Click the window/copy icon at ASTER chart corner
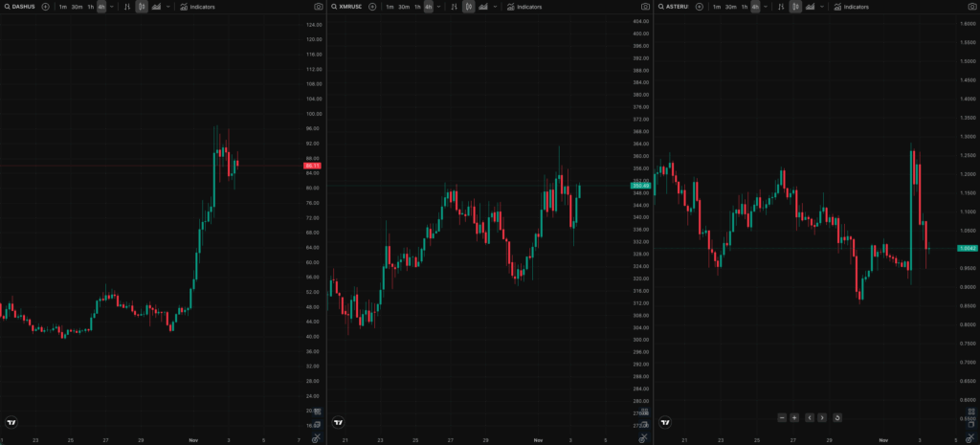This screenshot has width=980, height=445. 971,424
